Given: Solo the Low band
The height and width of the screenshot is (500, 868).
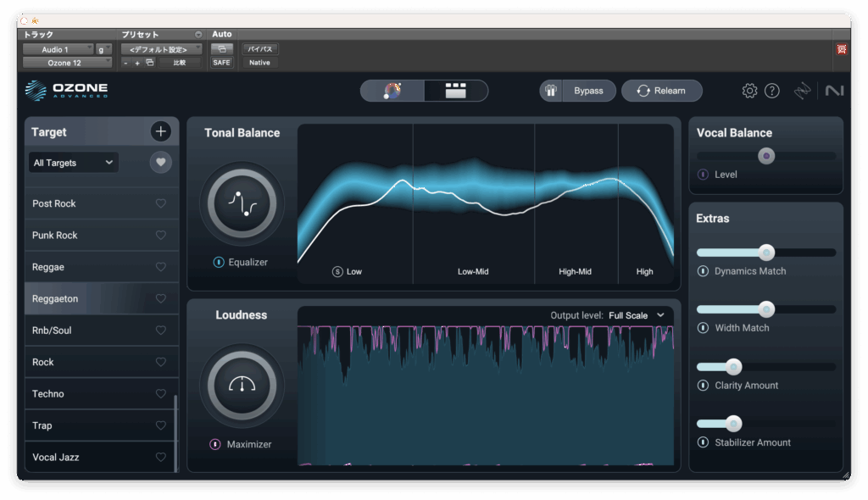Looking at the screenshot, I should (337, 272).
